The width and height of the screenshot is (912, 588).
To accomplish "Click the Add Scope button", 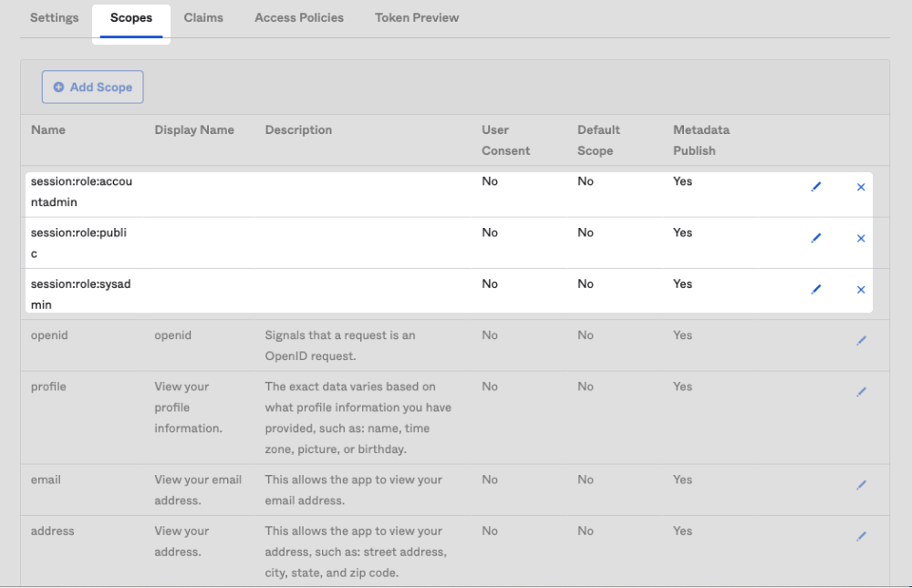I will 92,87.
